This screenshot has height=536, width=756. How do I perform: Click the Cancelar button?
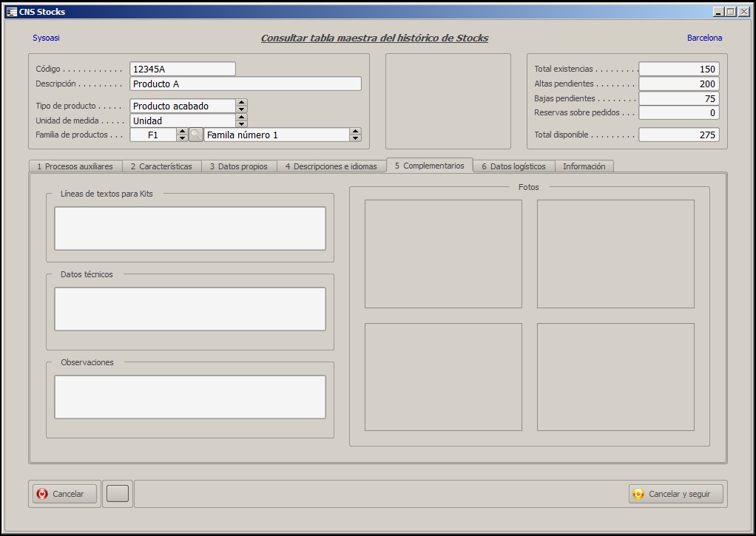[64, 494]
